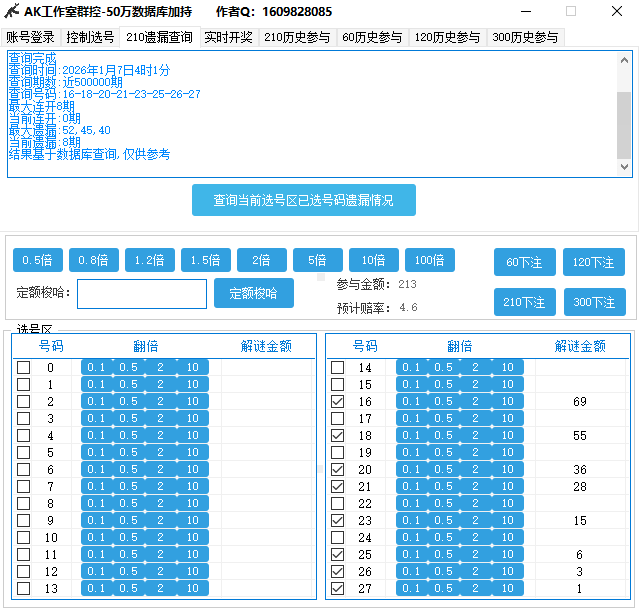
Task: Switch to the 实时开奖 tab
Action: 229,37
